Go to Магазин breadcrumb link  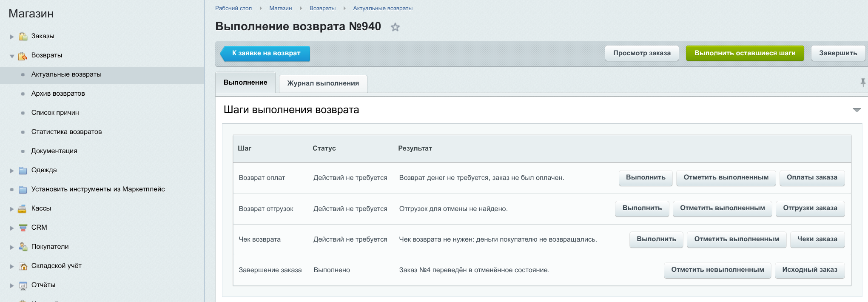[281, 8]
